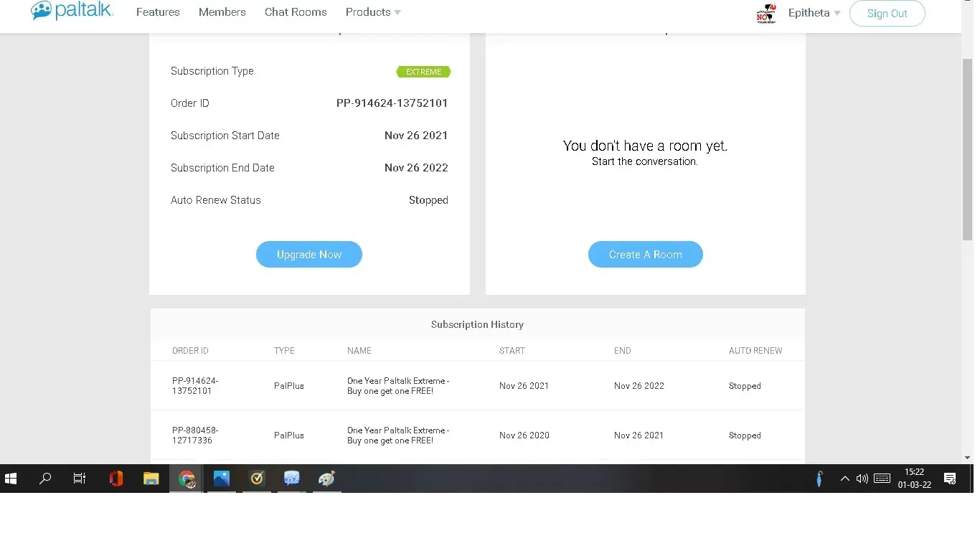The height and width of the screenshot is (551, 980).
Task: Launch Microsoft Office from the taskbar
Action: pos(116,479)
